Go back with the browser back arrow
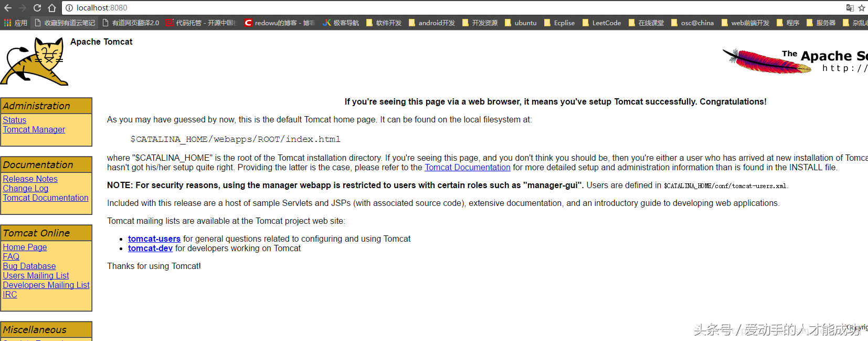The image size is (868, 341). (x=7, y=8)
